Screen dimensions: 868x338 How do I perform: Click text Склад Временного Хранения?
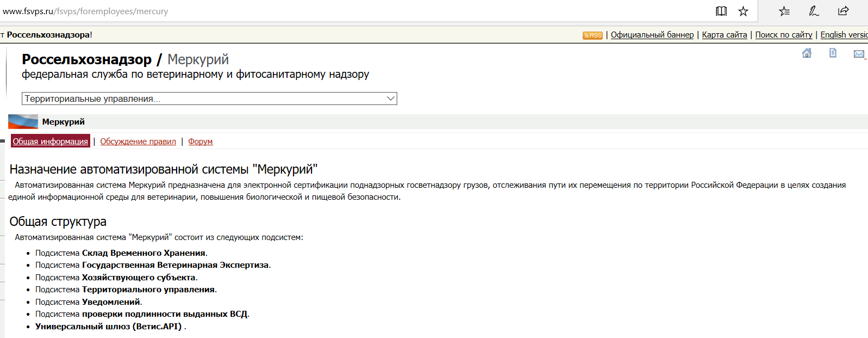pos(143,253)
